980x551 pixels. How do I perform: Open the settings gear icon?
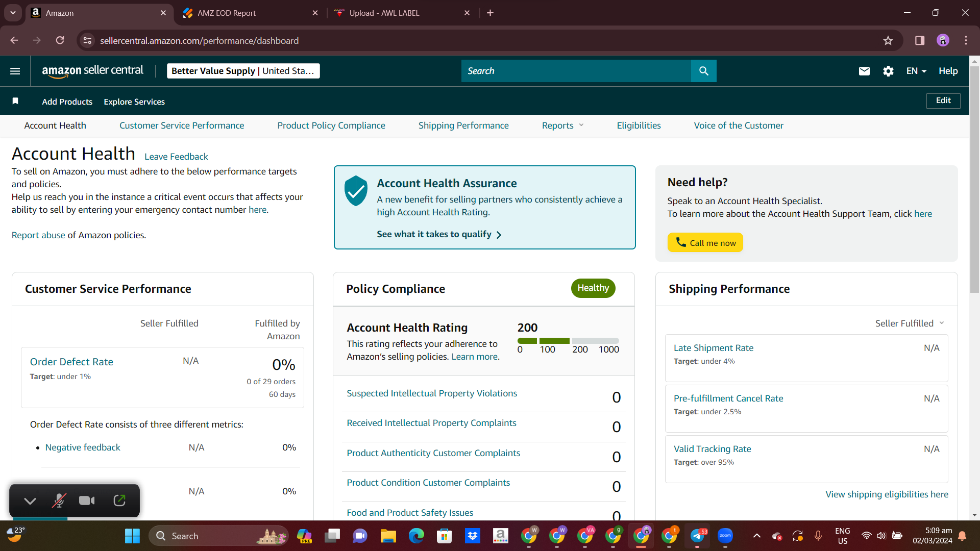888,71
